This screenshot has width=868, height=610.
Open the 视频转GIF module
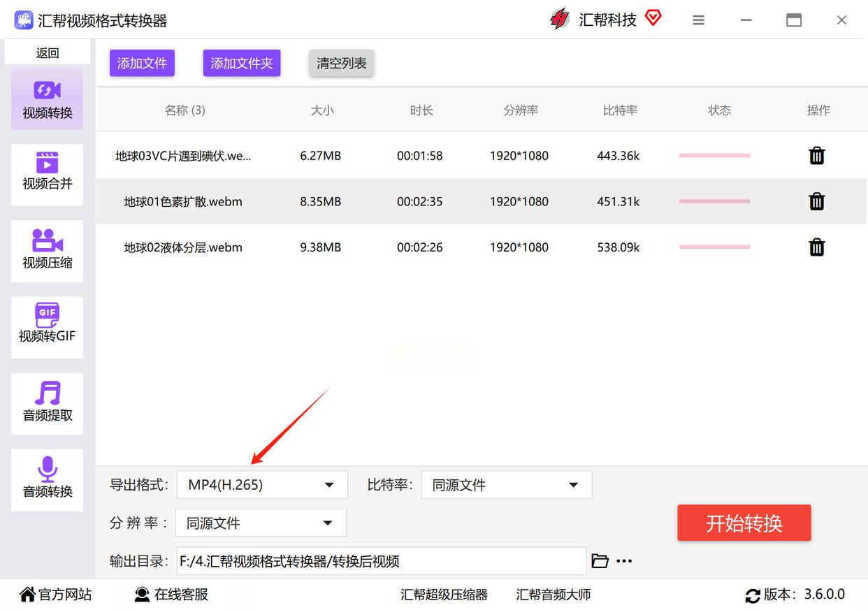47,327
